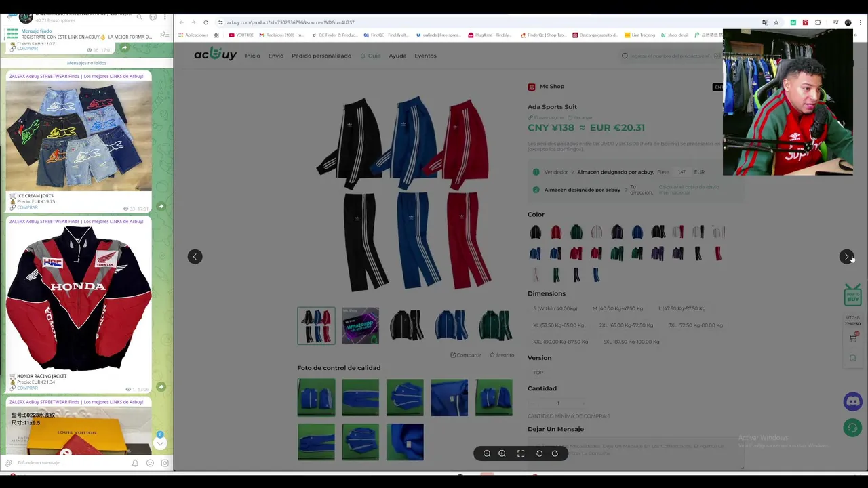Select TOP version option
868x488 pixels.
click(x=538, y=373)
